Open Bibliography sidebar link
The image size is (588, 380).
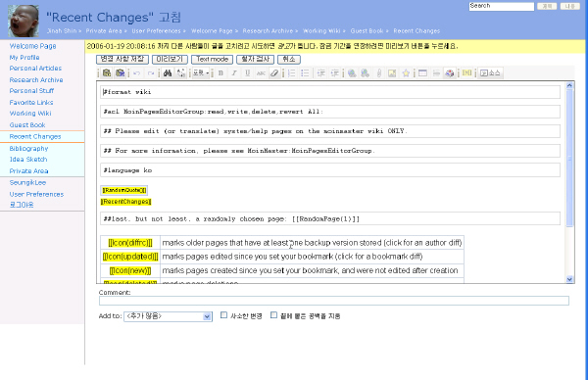click(x=28, y=149)
